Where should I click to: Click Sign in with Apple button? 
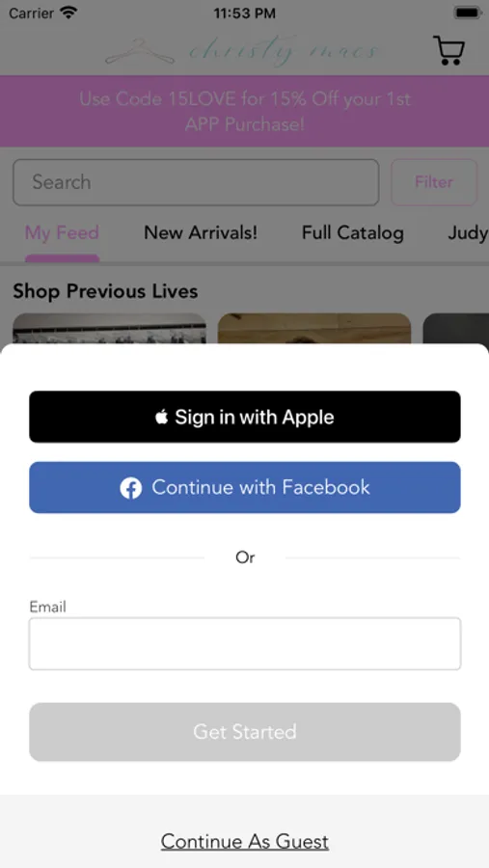(x=245, y=417)
